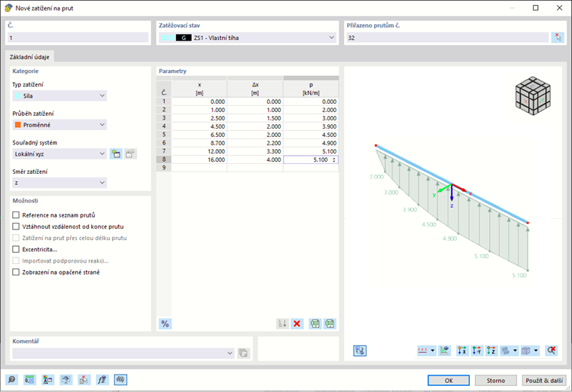Delete table row with red X
The image size is (572, 392).
[x=297, y=324]
